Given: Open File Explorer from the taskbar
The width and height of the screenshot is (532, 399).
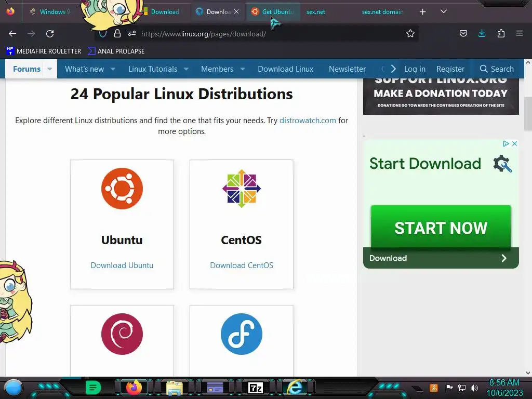Looking at the screenshot, I should pos(175,388).
